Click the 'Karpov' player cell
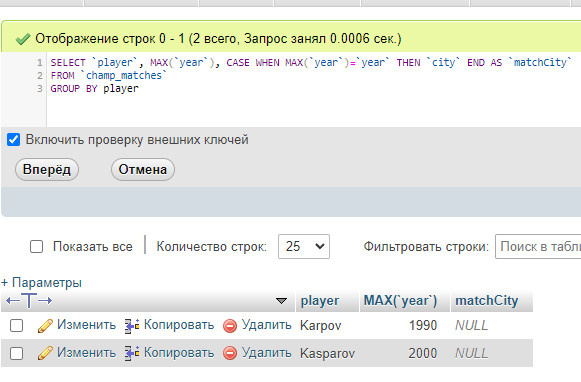581x382 pixels. [321, 326]
